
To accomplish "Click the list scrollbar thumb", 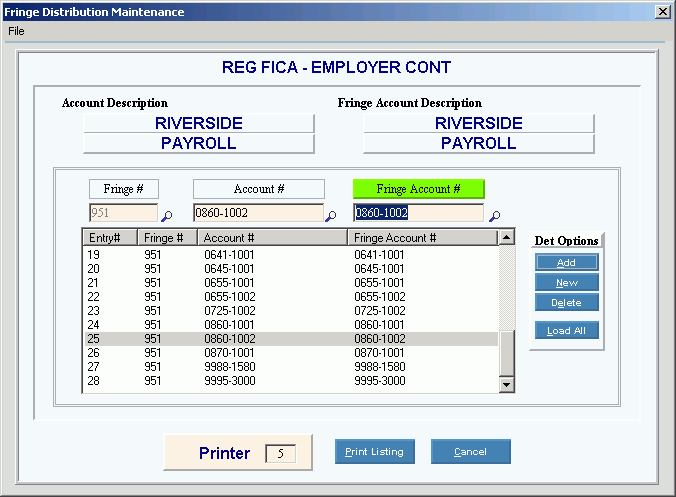I will pos(507,353).
